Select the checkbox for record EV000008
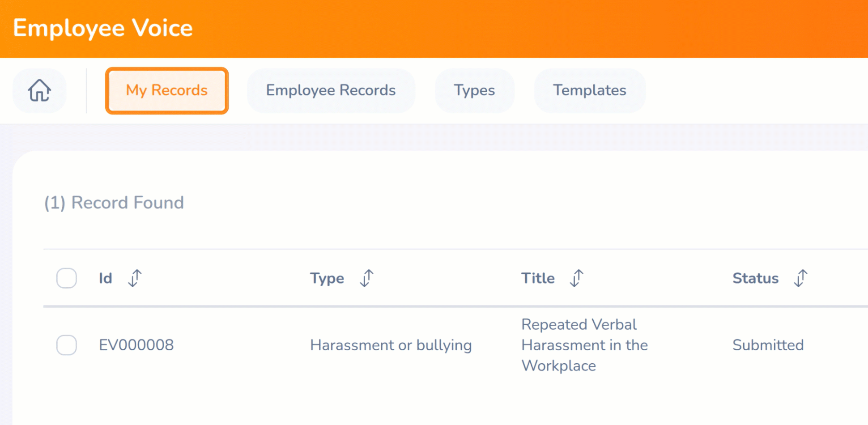Image resolution: width=868 pixels, height=425 pixels. 66,345
